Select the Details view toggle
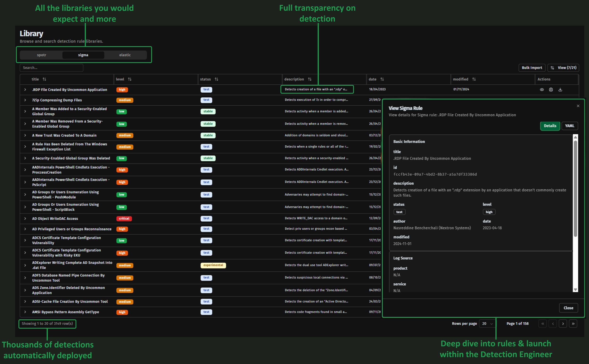 [x=550, y=126]
